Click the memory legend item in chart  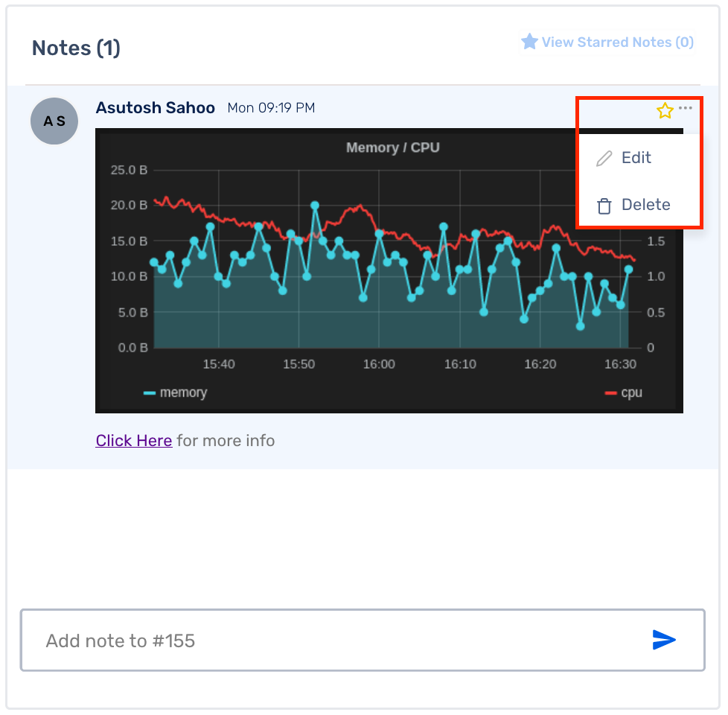pos(175,393)
